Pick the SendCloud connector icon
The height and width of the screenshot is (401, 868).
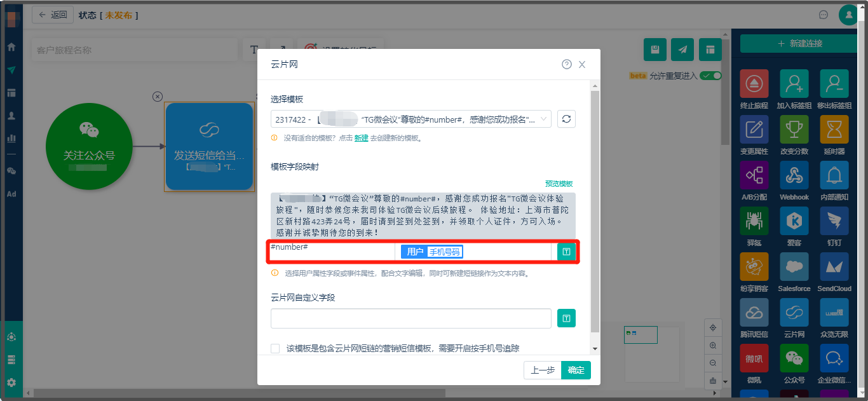pyautogui.click(x=834, y=266)
